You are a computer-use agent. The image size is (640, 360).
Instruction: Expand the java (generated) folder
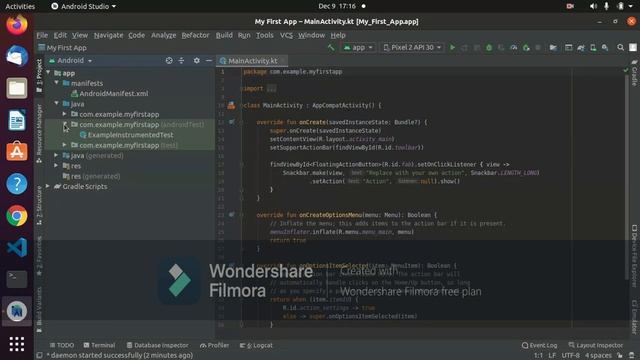pyautogui.click(x=56, y=155)
